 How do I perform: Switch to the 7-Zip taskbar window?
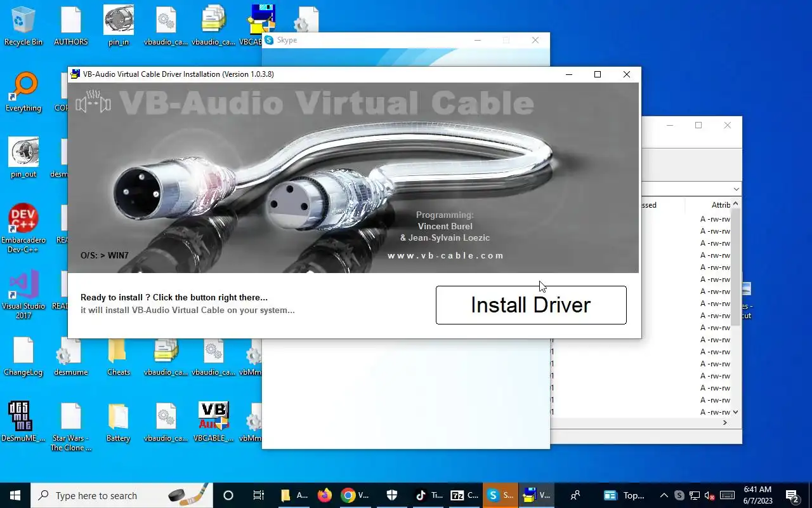(464, 495)
